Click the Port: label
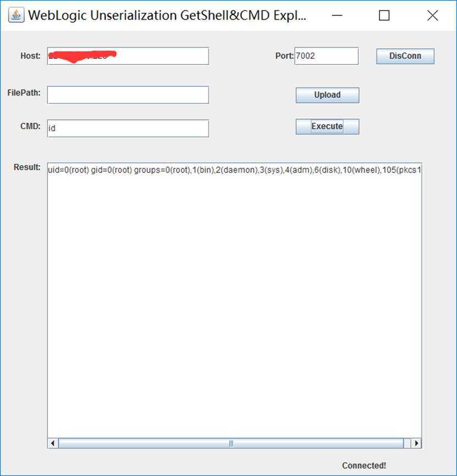Screen dimensions: 457x476 click(284, 56)
